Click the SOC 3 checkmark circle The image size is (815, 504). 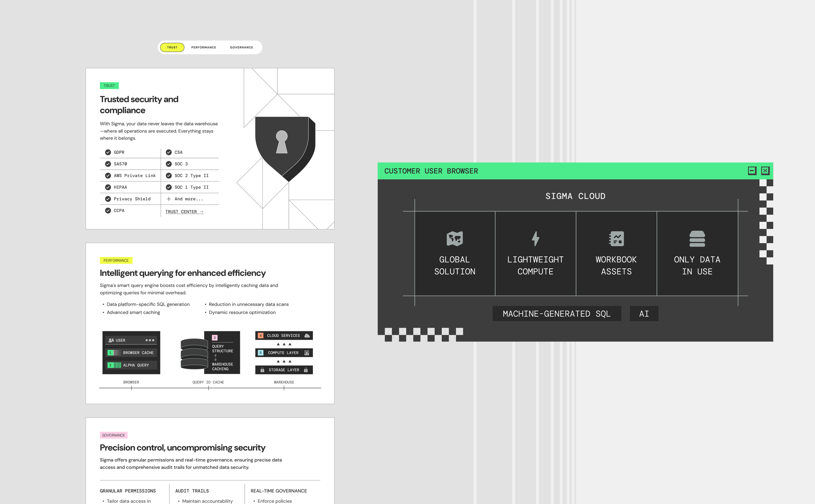(169, 164)
